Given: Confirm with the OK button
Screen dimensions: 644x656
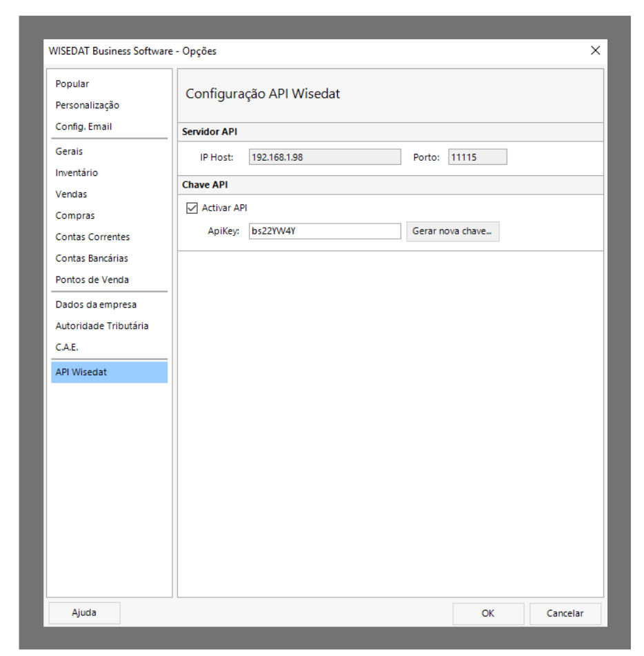Looking at the screenshot, I should (x=487, y=613).
